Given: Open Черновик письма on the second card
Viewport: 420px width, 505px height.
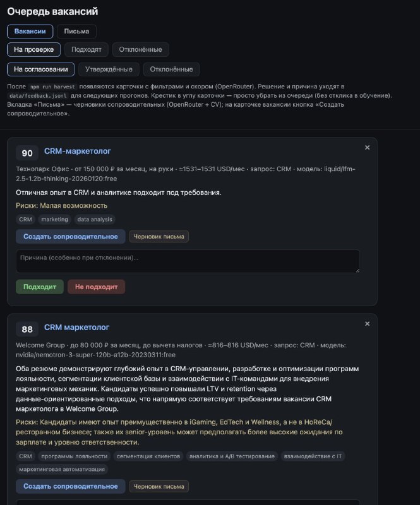Looking at the screenshot, I should click(159, 487).
